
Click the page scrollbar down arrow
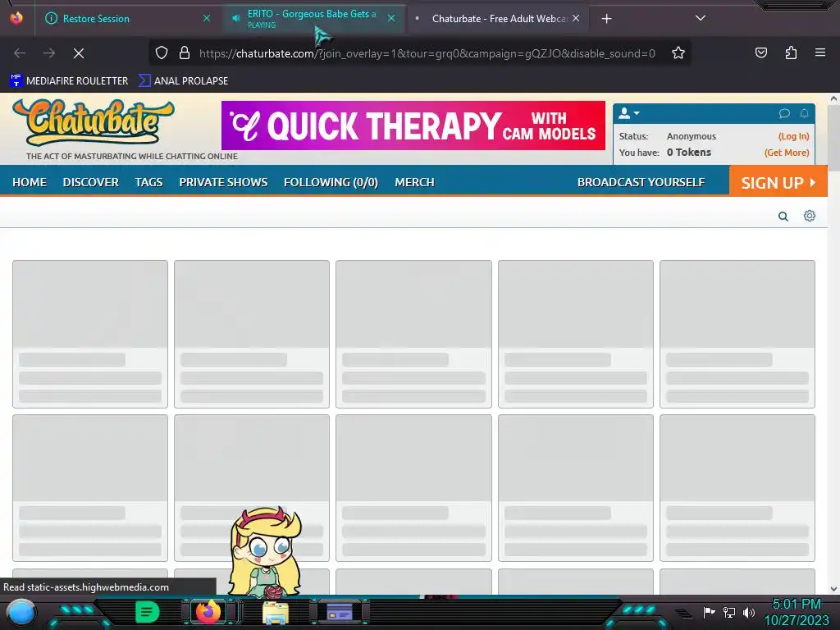tap(833, 589)
